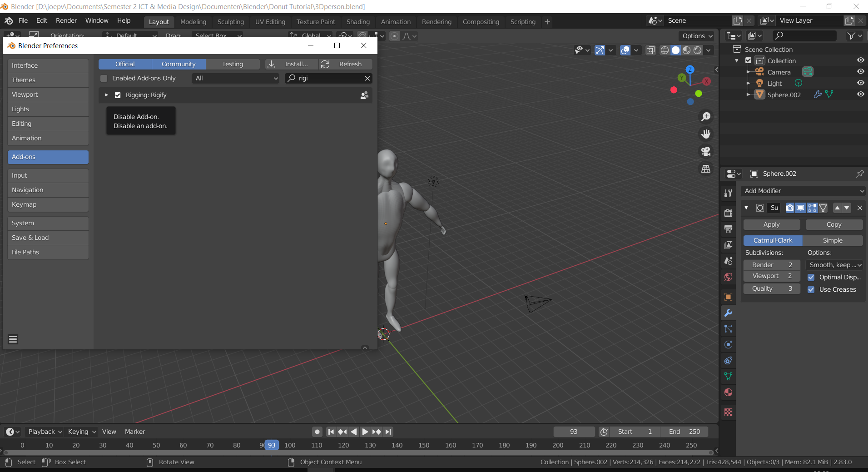The image size is (868, 472).
Task: Open the Output properties printer icon
Action: pyautogui.click(x=728, y=229)
